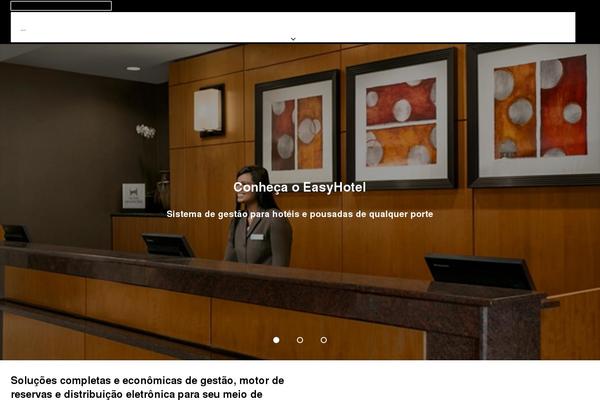Click the 'Conheça o EasyHotel' headline
This screenshot has width=600, height=400.
click(x=300, y=187)
